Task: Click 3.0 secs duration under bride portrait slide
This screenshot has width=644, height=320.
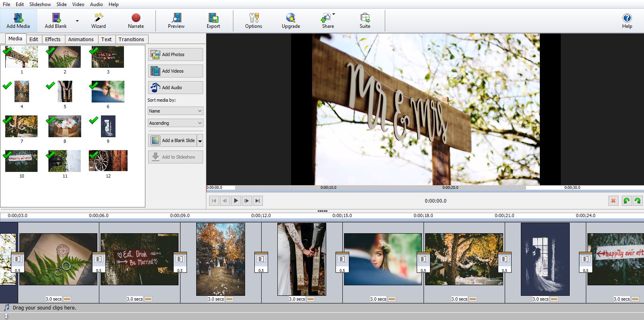Action: pyautogui.click(x=378, y=299)
